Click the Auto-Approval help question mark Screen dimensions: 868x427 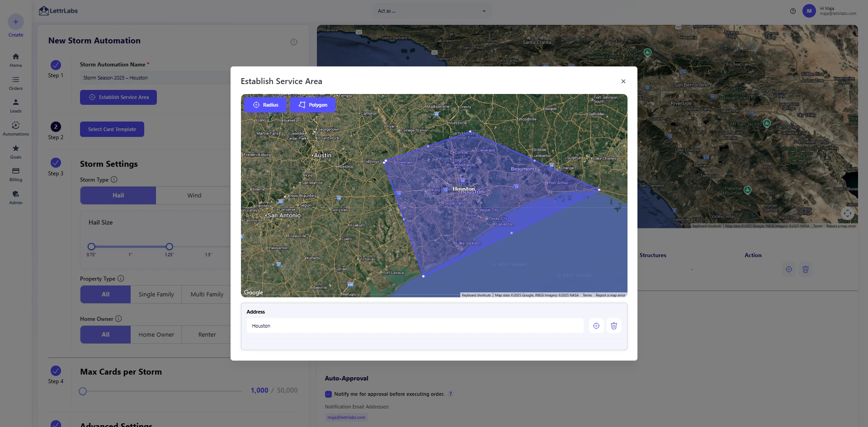pyautogui.click(x=450, y=394)
